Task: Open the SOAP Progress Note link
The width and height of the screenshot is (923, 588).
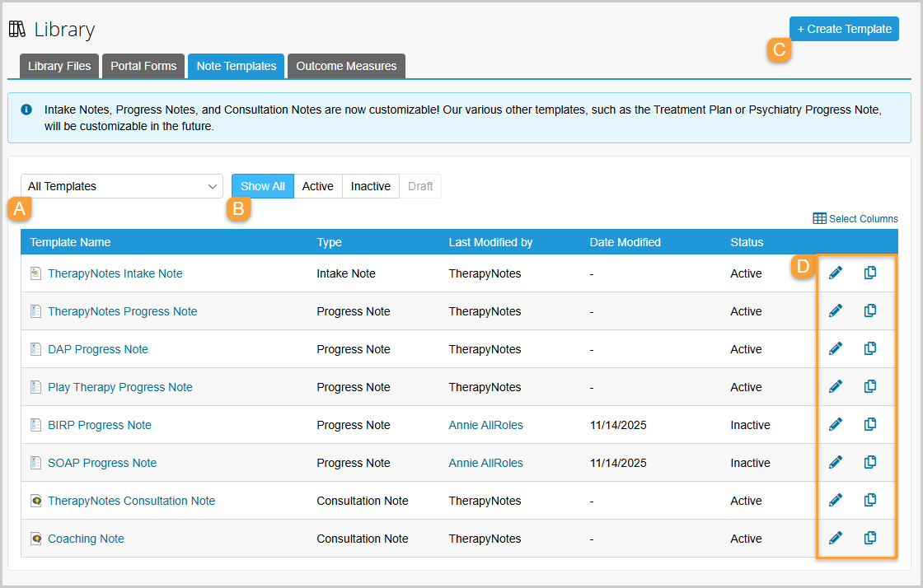Action: coord(102,463)
